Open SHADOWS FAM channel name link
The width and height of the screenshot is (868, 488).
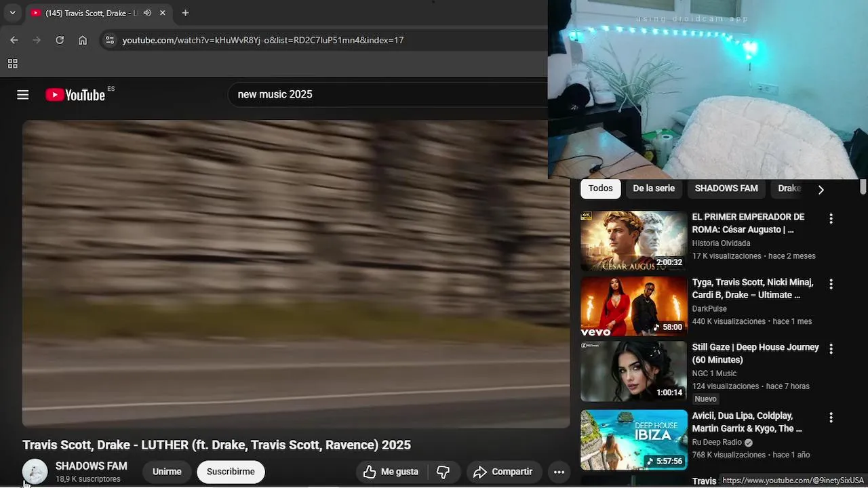point(91,466)
